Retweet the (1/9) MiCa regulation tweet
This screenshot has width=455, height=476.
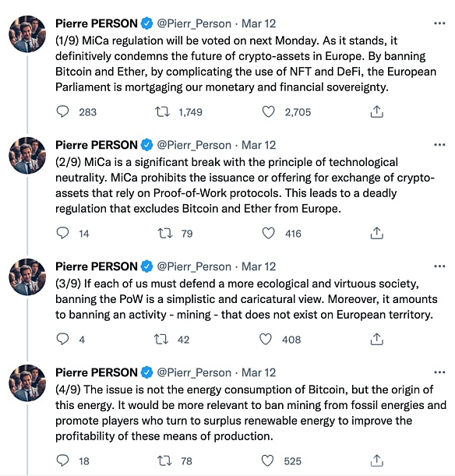click(162, 111)
